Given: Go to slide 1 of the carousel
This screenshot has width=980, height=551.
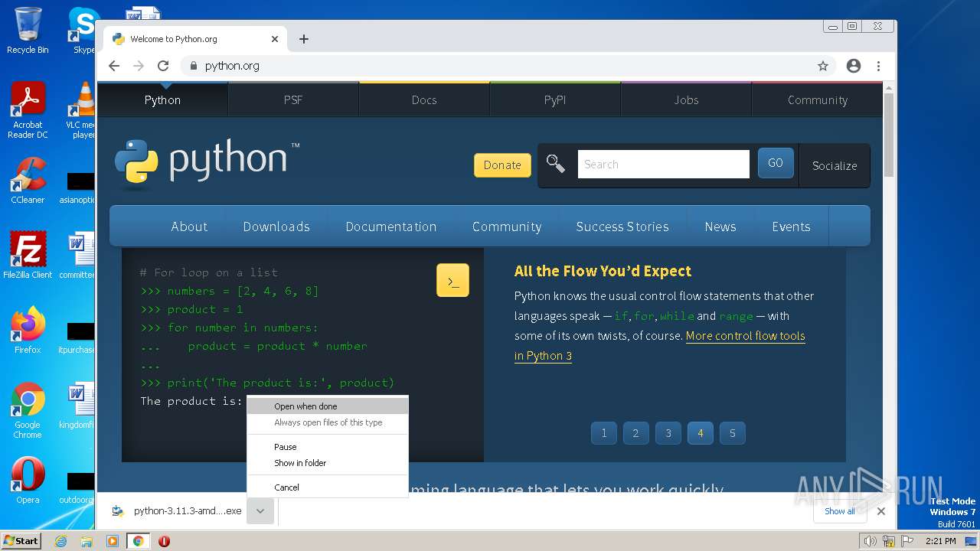Looking at the screenshot, I should (603, 433).
